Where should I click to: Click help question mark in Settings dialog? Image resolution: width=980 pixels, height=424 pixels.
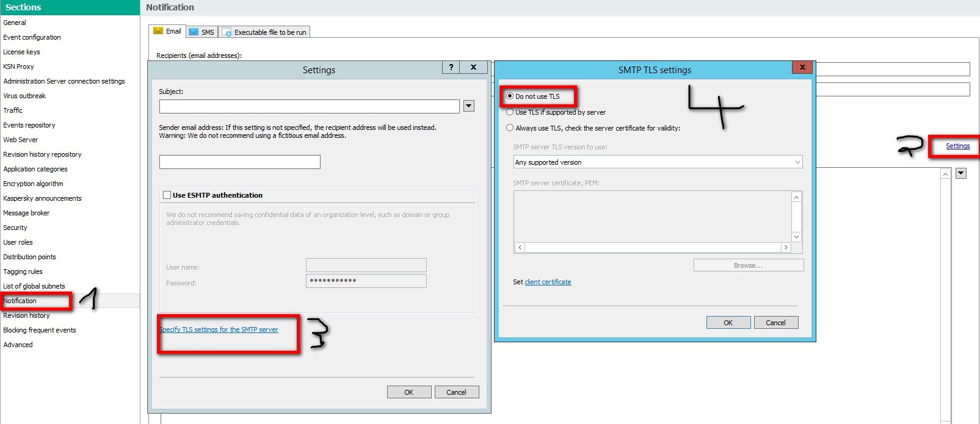coord(451,67)
